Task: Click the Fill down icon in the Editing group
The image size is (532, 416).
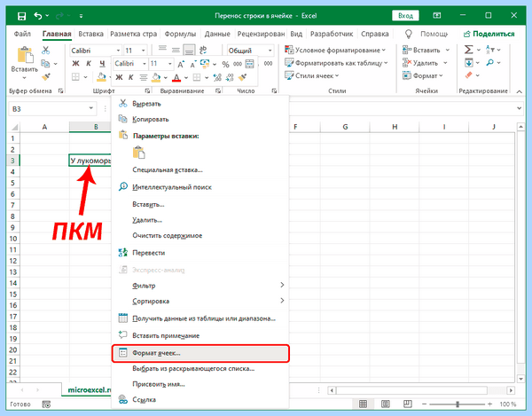Action: coord(469,63)
